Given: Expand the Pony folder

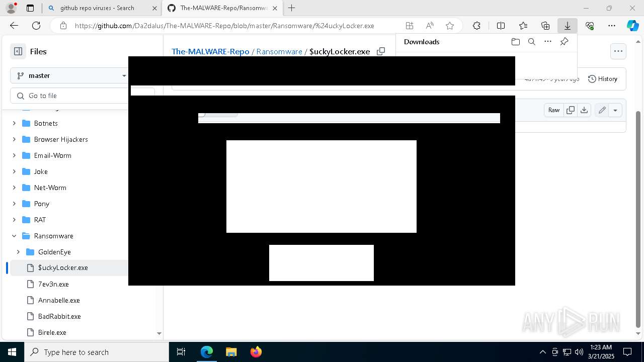Looking at the screenshot, I should (14, 204).
